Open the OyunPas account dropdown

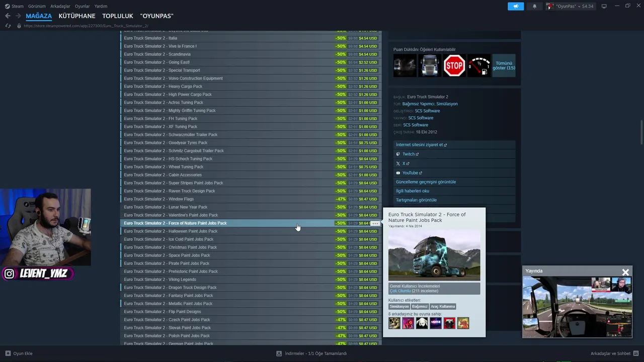(x=570, y=6)
